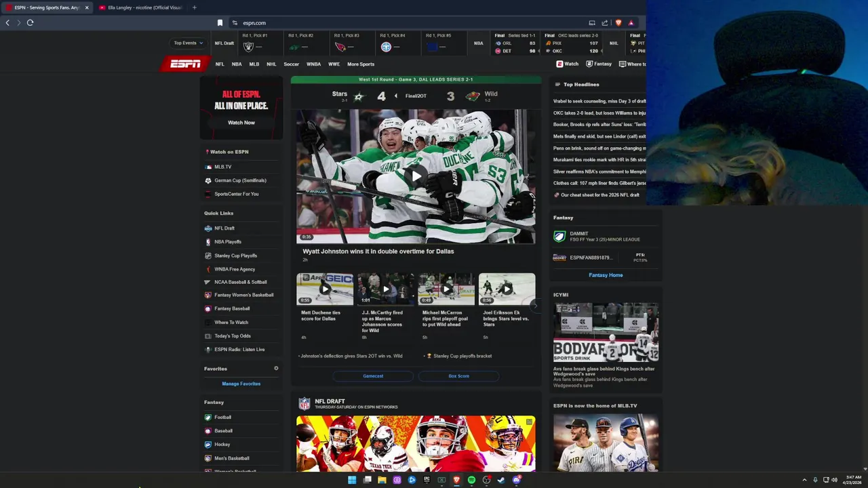Click the Minnesota Wild team logo
This screenshot has height=488, width=868.
click(473, 96)
